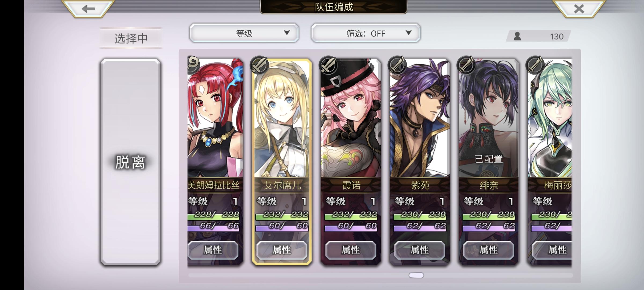Click sword weapon icon on 艾尔席儿 card
644x290 pixels.
(259, 65)
